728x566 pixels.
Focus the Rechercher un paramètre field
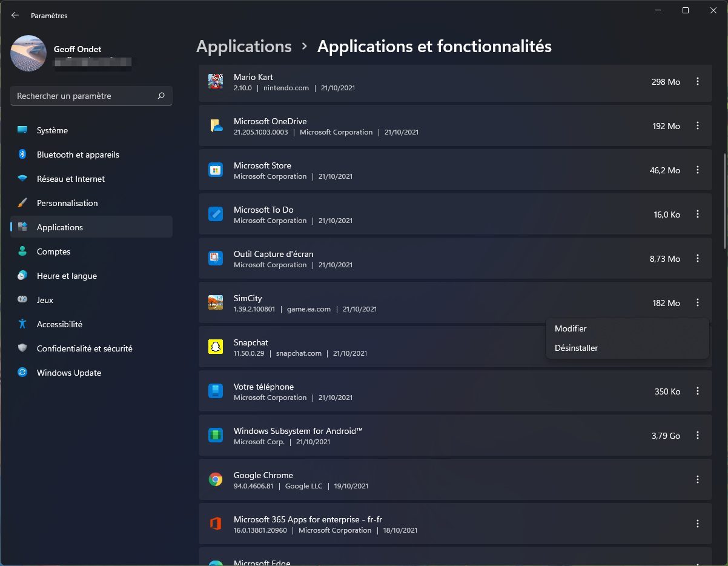click(x=91, y=96)
